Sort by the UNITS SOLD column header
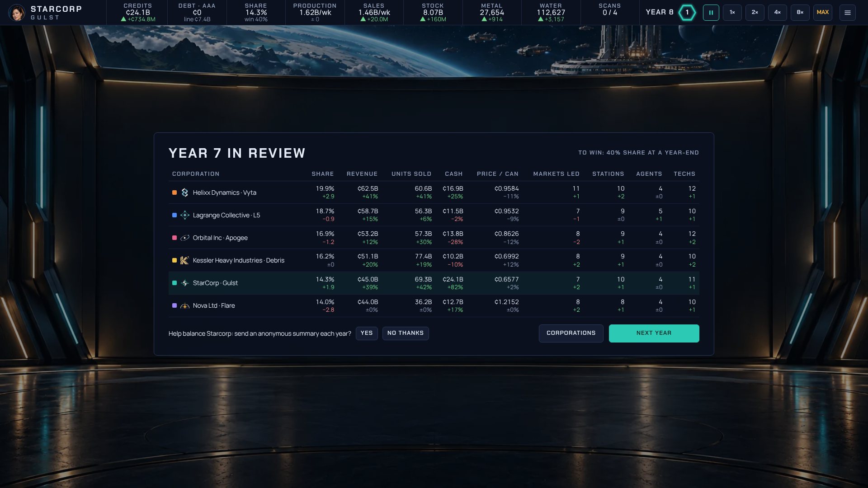Screen dimensions: 868x488 (411, 174)
